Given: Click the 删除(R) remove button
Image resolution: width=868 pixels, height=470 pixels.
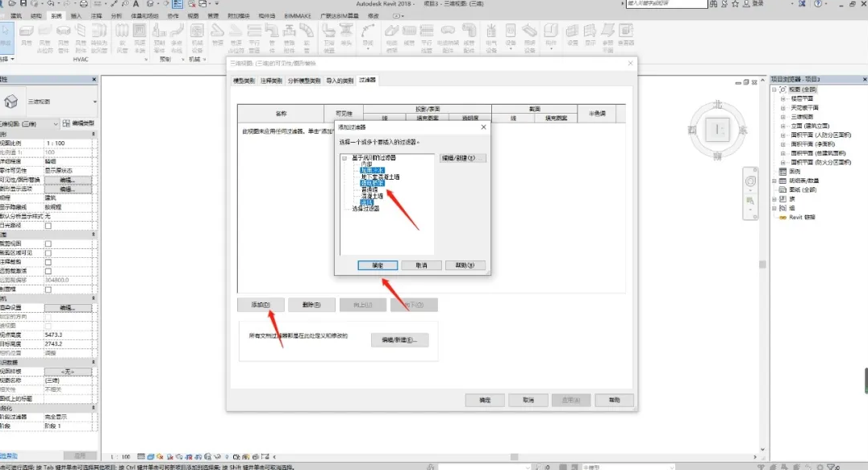Looking at the screenshot, I should 311,305.
